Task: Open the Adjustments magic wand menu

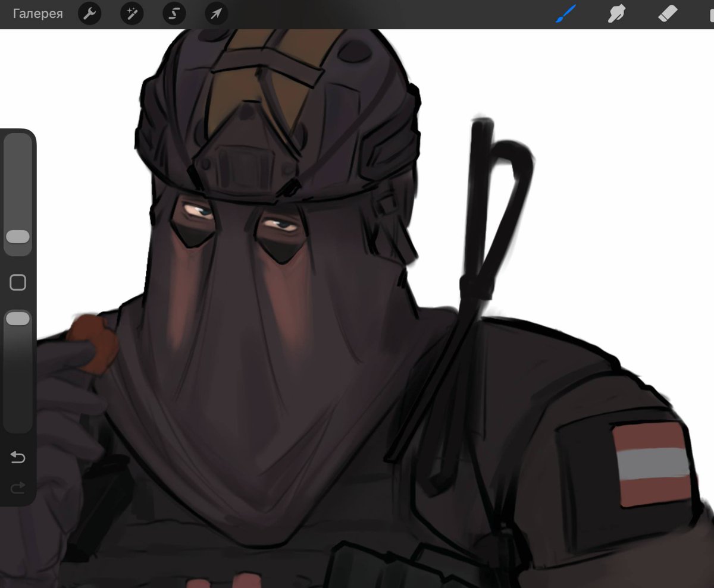Action: point(132,14)
